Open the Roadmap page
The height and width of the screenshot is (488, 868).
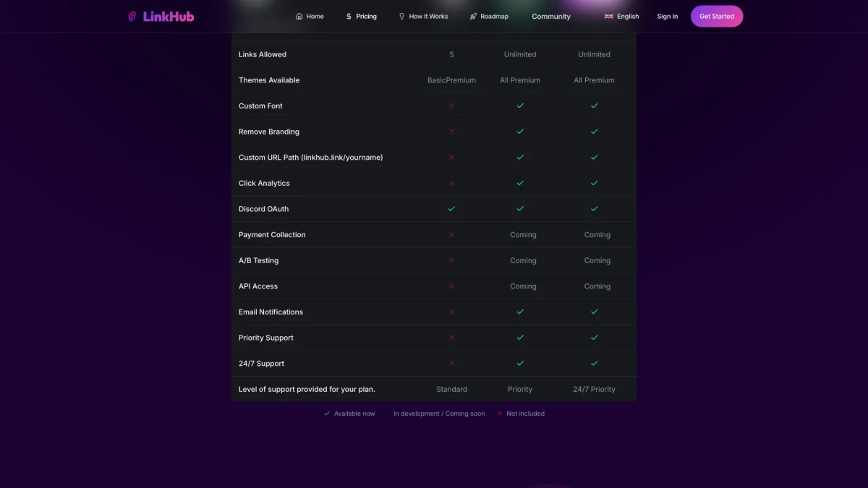click(x=494, y=17)
